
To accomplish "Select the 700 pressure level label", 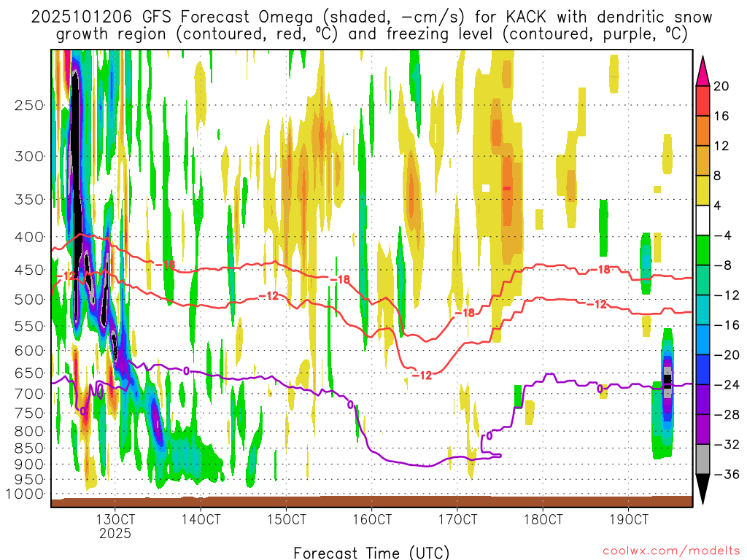I will (29, 394).
